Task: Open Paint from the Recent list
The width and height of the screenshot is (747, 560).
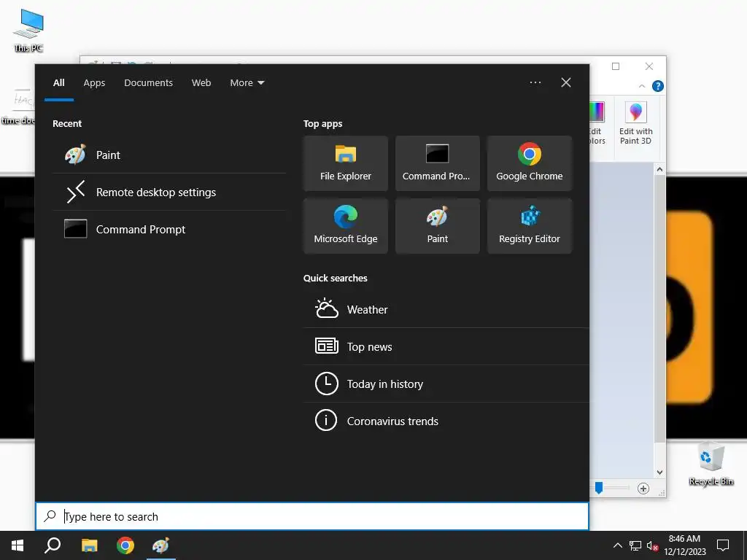Action: click(x=169, y=155)
